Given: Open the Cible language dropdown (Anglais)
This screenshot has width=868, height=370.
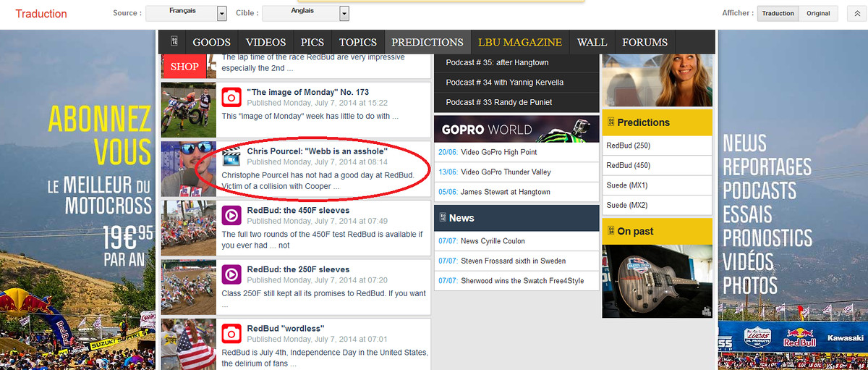Looking at the screenshot, I should 305,13.
